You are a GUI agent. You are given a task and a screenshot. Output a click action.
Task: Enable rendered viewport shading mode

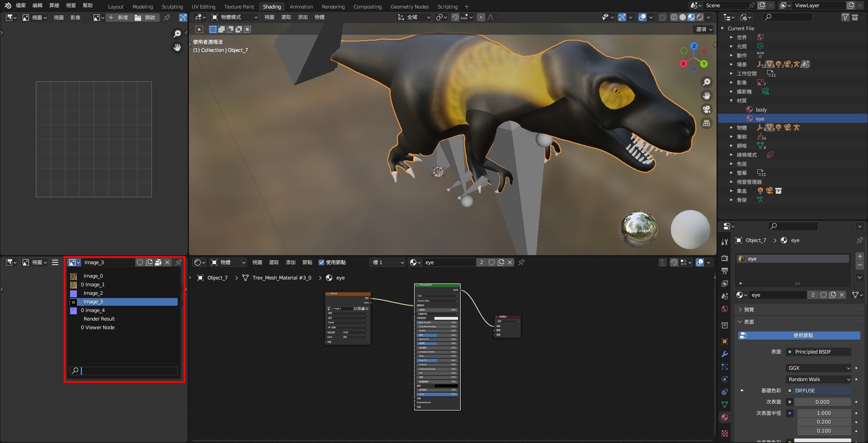click(x=700, y=17)
